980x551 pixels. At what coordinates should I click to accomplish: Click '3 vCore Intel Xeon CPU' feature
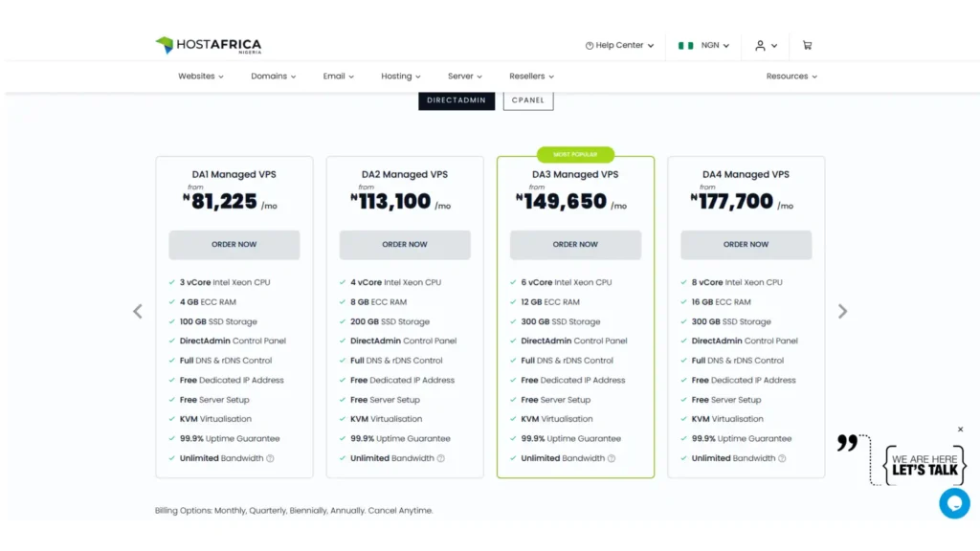point(225,282)
